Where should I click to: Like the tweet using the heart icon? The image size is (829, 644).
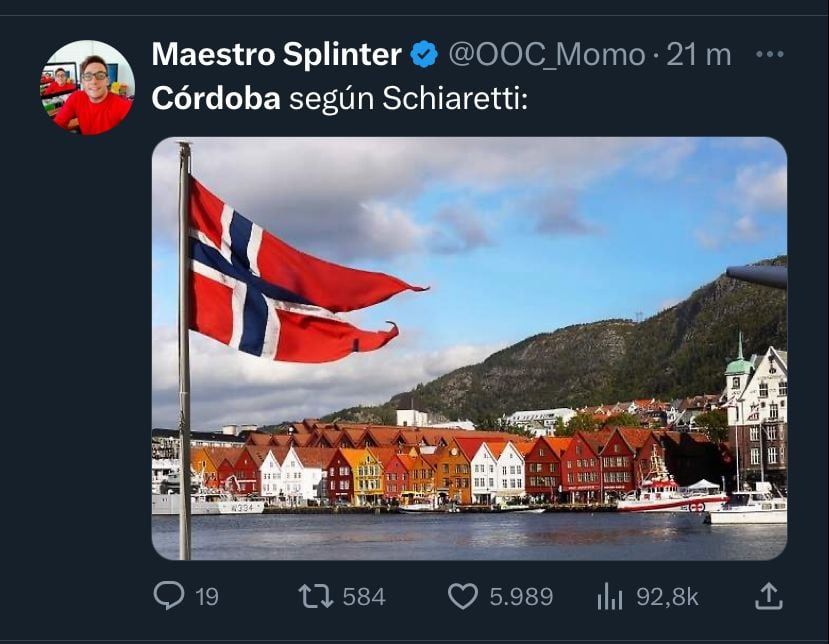click(466, 595)
